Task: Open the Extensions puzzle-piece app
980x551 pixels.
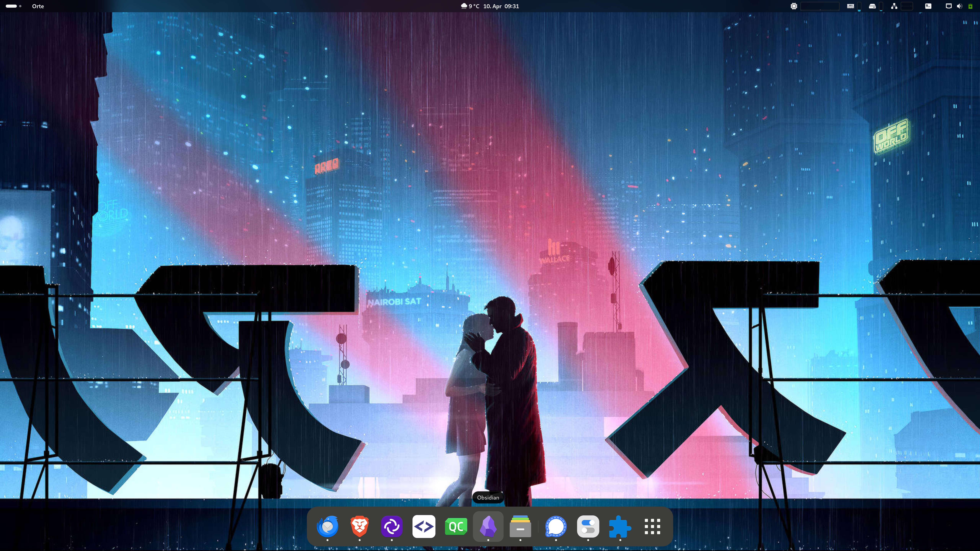Action: point(620,527)
